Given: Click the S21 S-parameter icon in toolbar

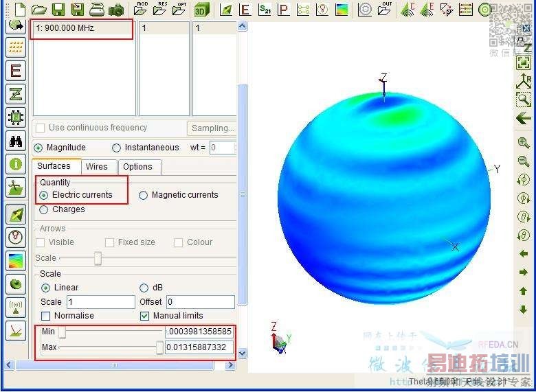Looking at the screenshot, I should [x=265, y=10].
